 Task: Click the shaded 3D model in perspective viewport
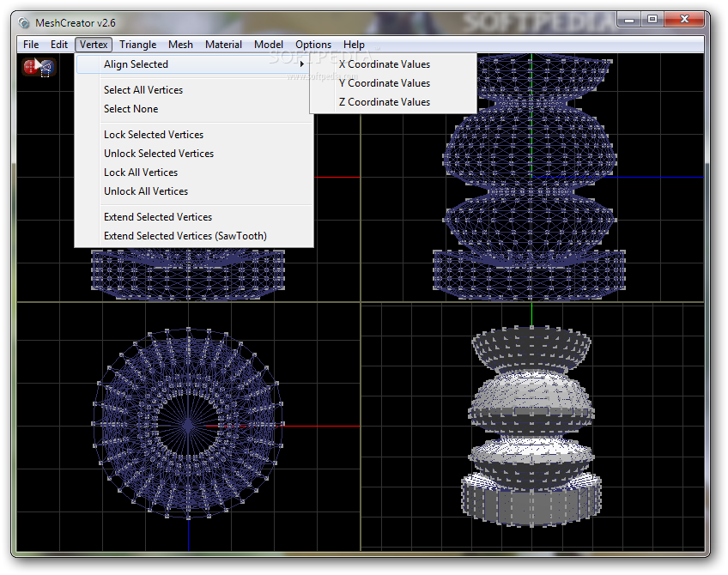[531, 426]
